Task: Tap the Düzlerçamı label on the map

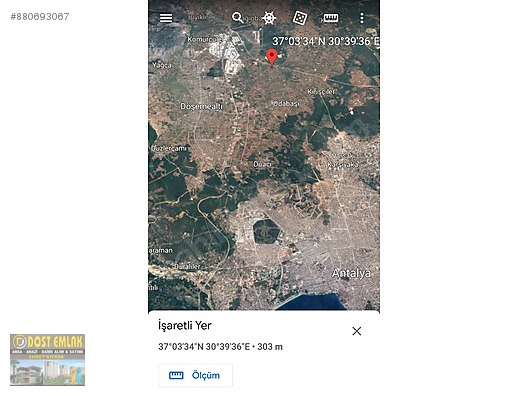Action: (x=168, y=148)
